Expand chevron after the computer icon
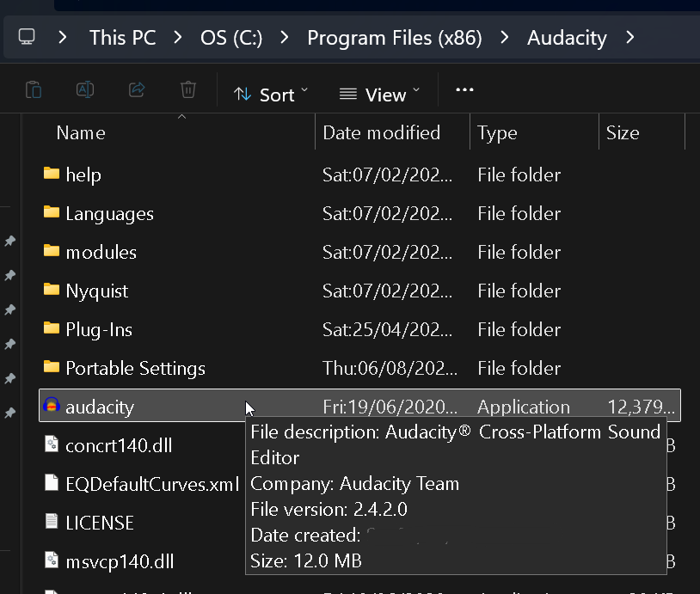 coord(63,38)
